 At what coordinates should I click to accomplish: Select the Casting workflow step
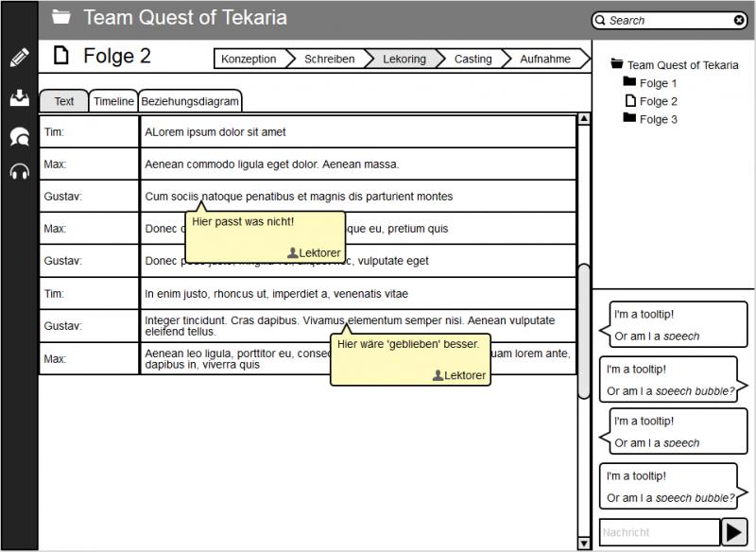click(x=472, y=59)
